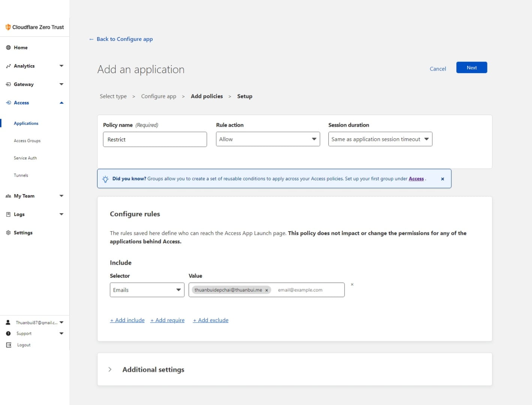This screenshot has height=405, width=532.
Task: Click the Policy name input field
Action: [x=155, y=139]
